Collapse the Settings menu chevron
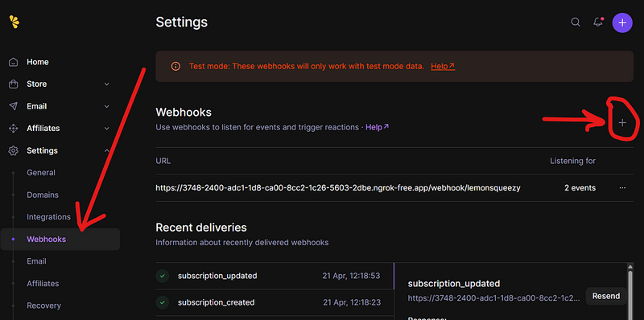The image size is (644, 320). click(x=107, y=150)
